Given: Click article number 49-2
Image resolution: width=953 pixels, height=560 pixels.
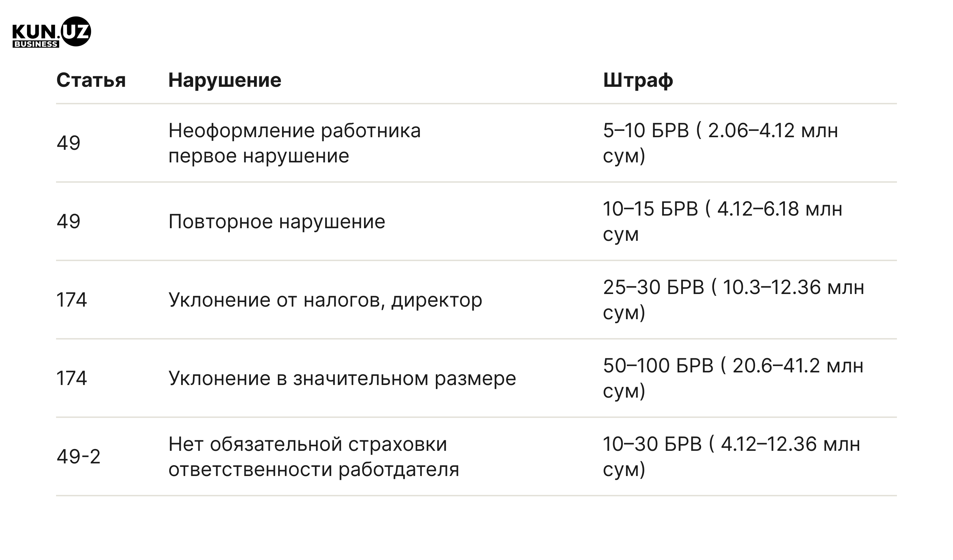Looking at the screenshot, I should [78, 457].
